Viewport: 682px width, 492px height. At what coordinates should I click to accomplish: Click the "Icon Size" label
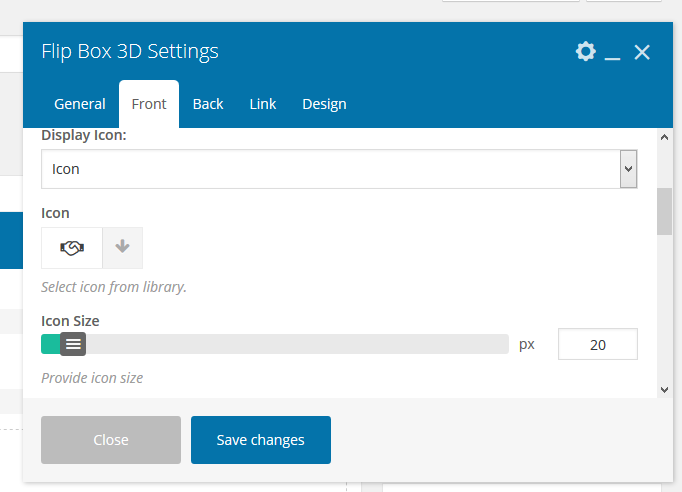click(x=70, y=321)
